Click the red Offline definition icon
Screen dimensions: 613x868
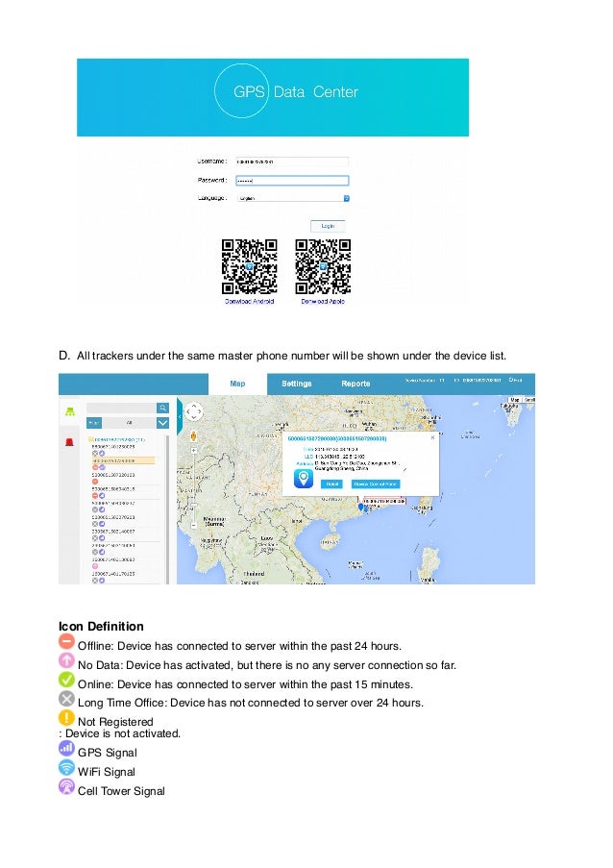point(66,641)
